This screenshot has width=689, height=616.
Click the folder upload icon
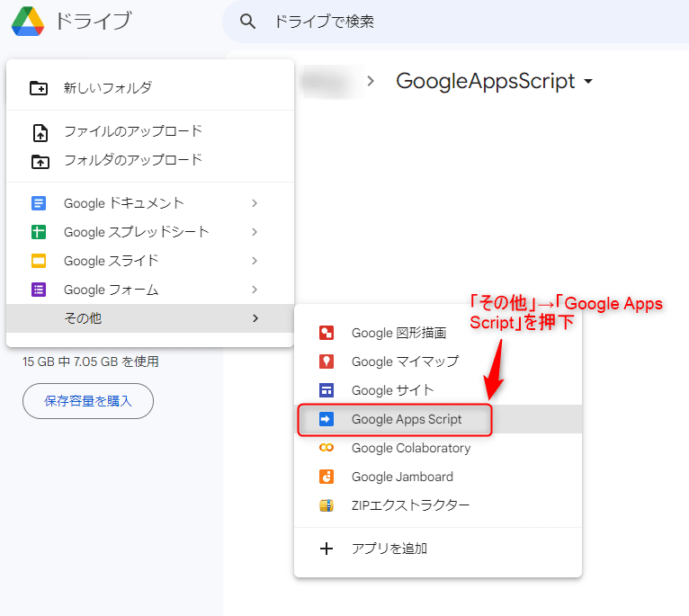(40, 162)
